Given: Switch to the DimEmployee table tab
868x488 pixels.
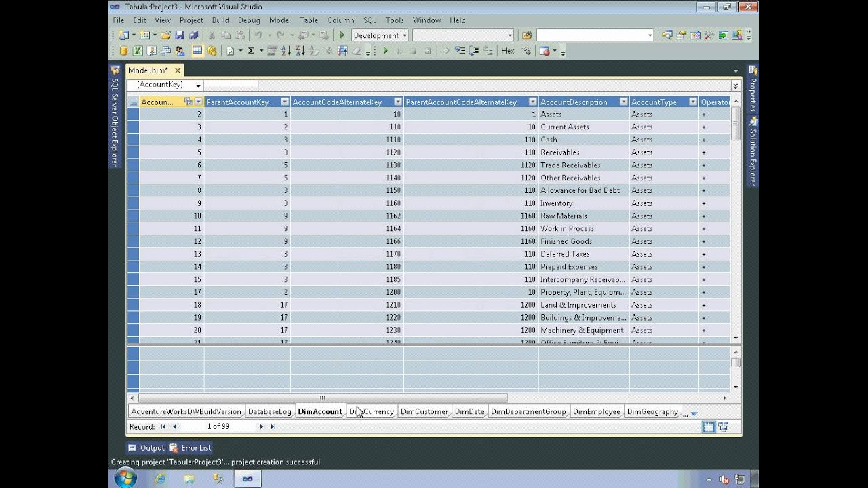Looking at the screenshot, I should click(597, 411).
